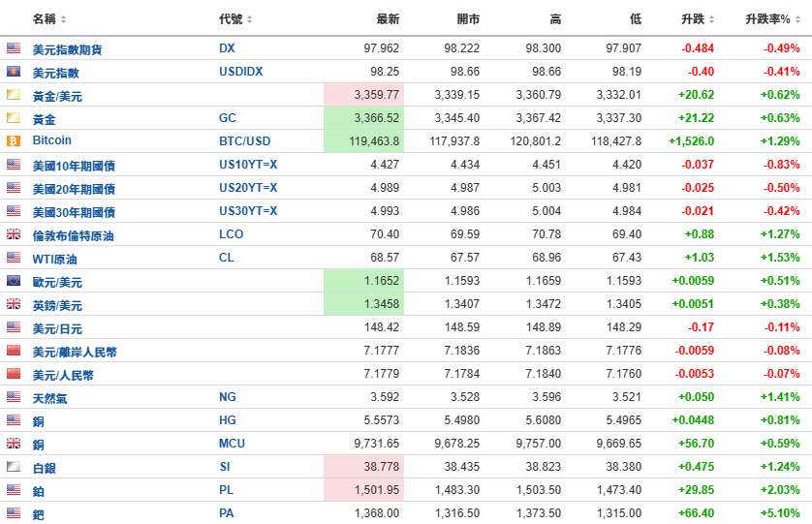Click the silver bar icon beside 白銀
The width and height of the screenshot is (812, 524).
pyautogui.click(x=14, y=467)
